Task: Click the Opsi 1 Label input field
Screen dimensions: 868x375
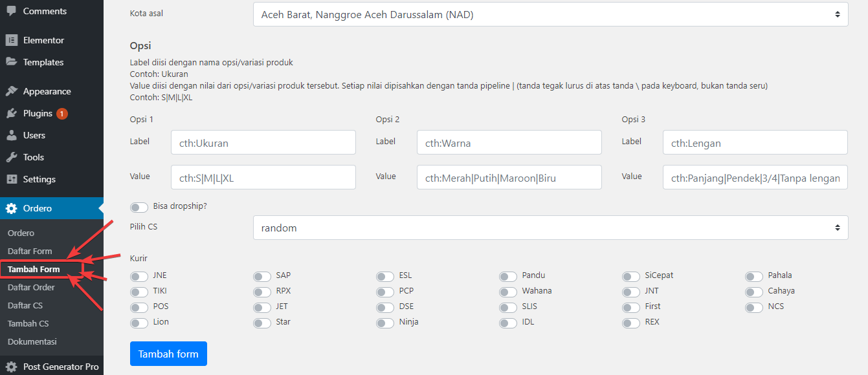Action: [263, 143]
